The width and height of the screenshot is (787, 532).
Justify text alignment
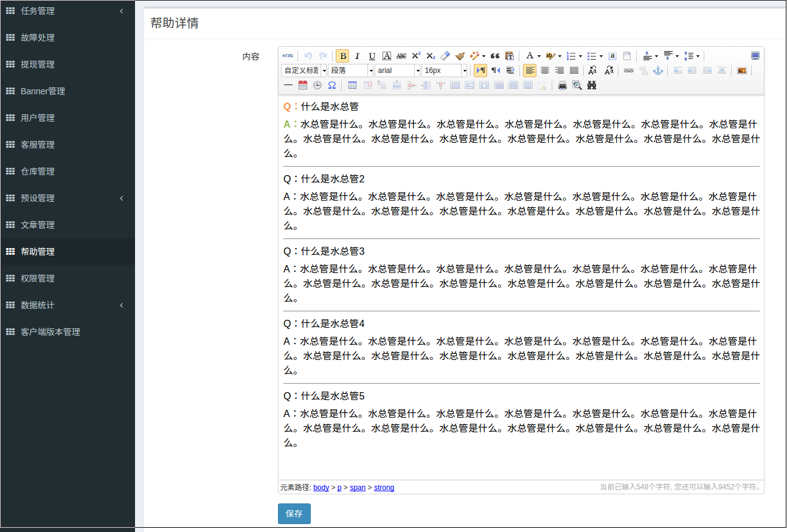[x=574, y=71]
